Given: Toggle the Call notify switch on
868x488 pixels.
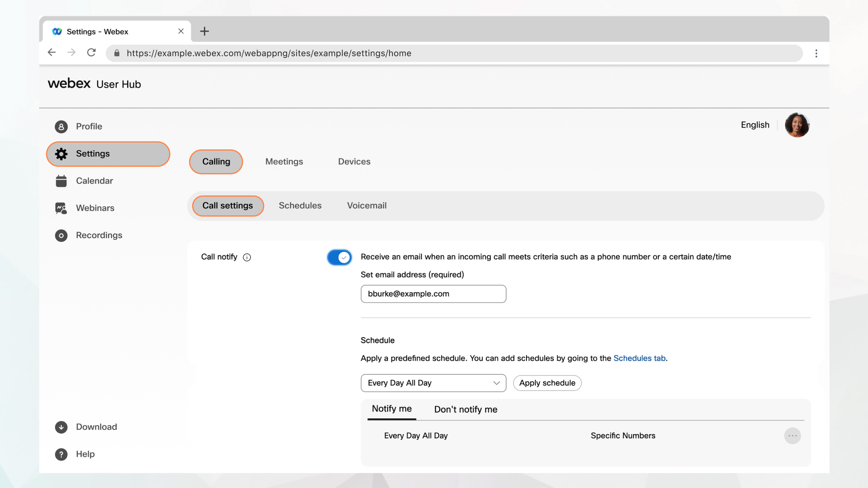Looking at the screenshot, I should pos(339,256).
